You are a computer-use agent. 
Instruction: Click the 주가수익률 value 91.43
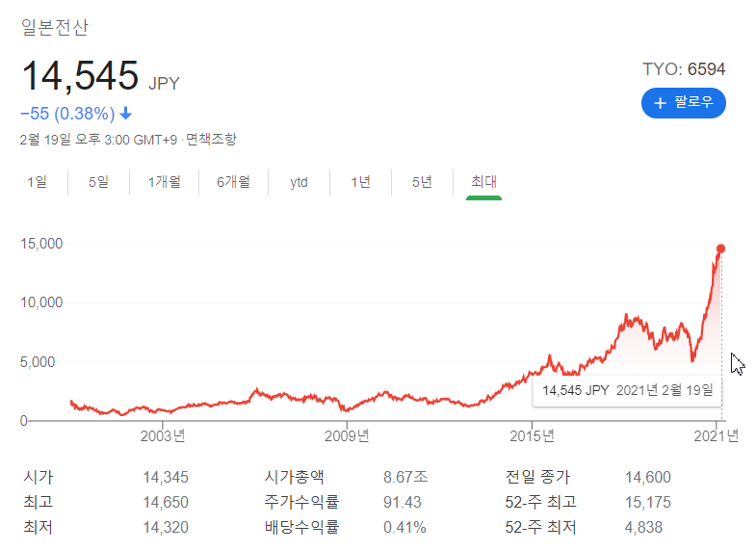403,502
